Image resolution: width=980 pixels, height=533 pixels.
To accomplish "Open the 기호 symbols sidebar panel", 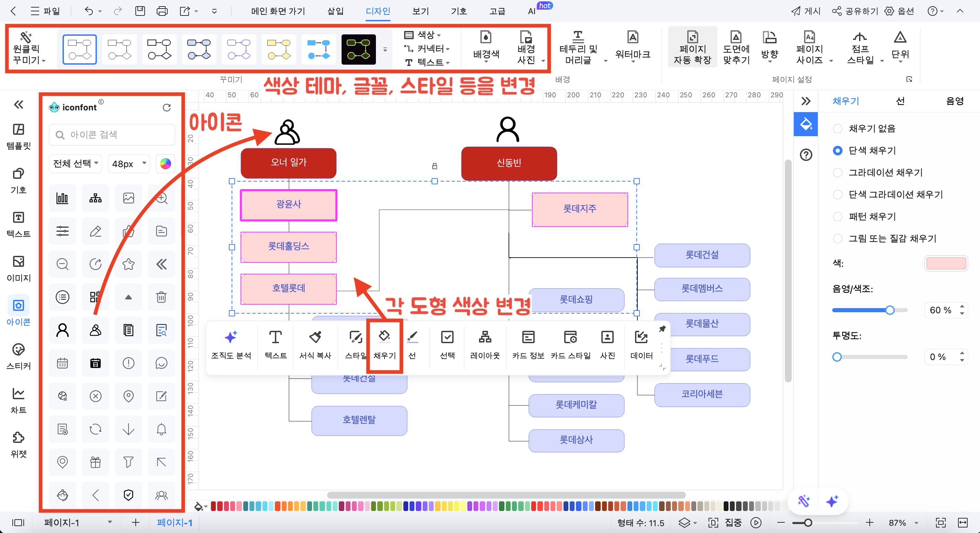I will coord(18,181).
